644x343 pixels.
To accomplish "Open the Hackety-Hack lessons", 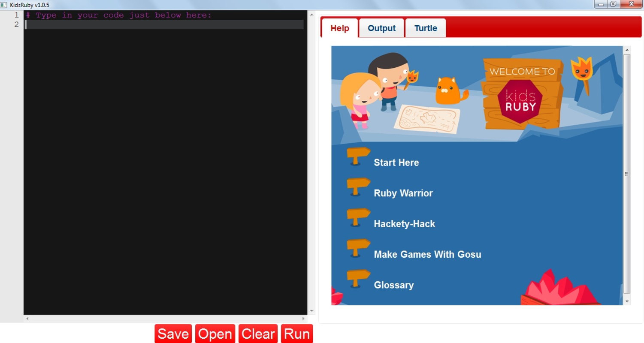I will pyautogui.click(x=404, y=224).
